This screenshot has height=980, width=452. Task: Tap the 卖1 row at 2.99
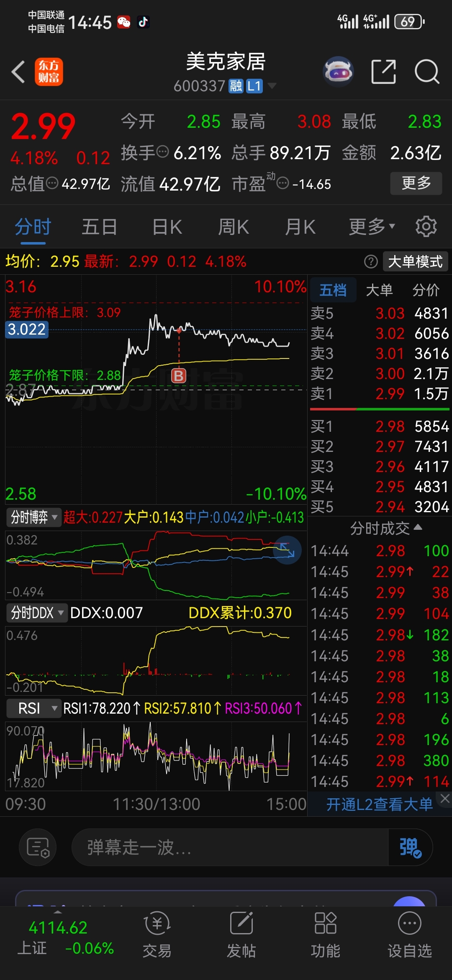click(380, 394)
